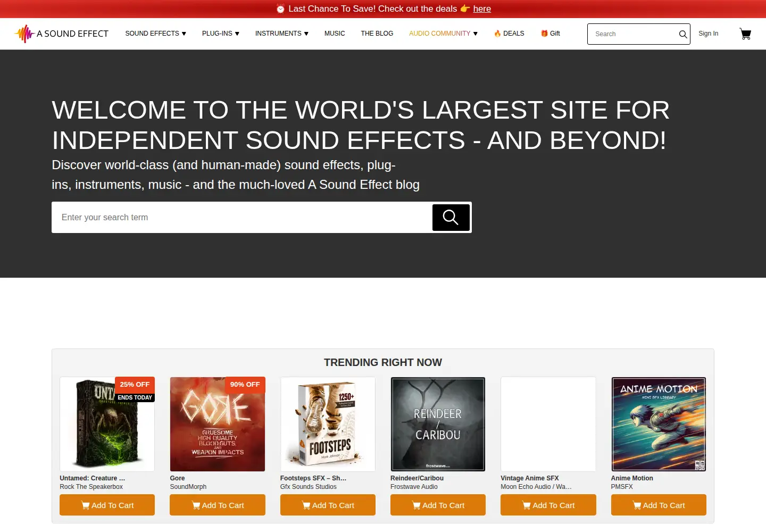The width and height of the screenshot is (766, 532).
Task: Click the 'Footsteps SFX – Sh...' title
Action: pos(313,478)
